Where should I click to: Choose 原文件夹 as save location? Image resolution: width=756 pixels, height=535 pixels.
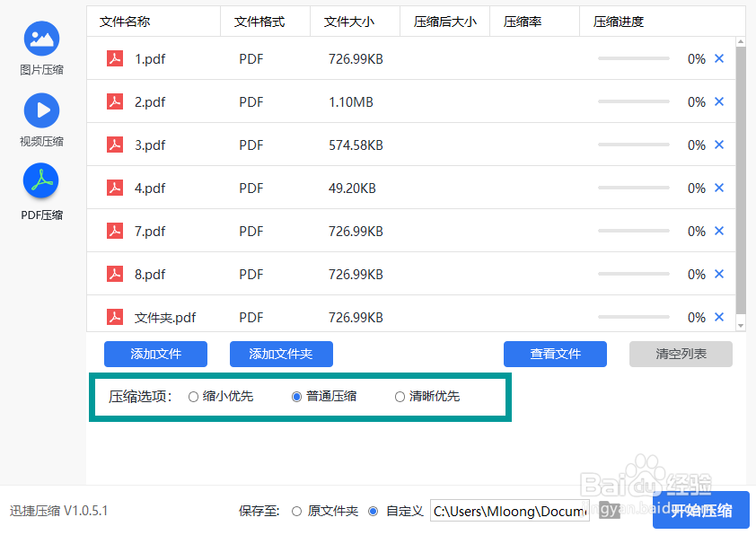(x=296, y=511)
